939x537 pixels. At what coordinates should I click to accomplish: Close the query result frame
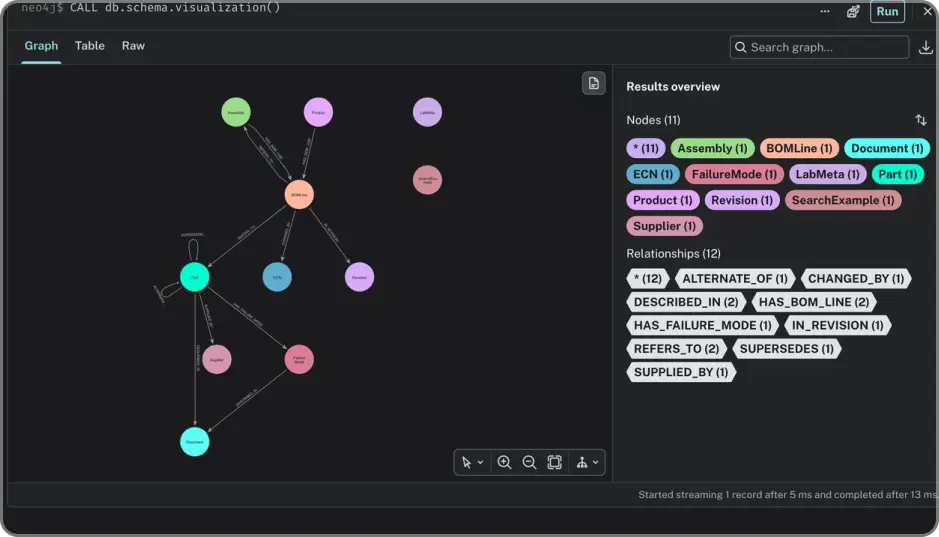coord(928,11)
